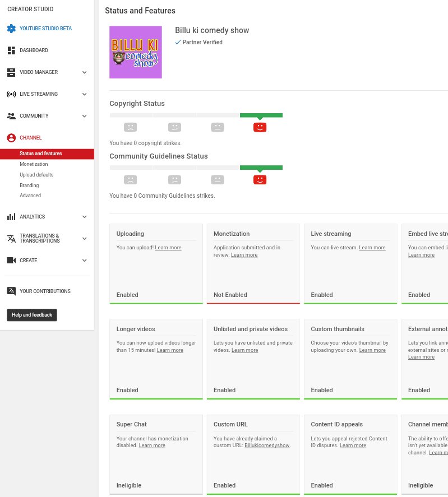Expand the Create menu chevron

(x=85, y=260)
